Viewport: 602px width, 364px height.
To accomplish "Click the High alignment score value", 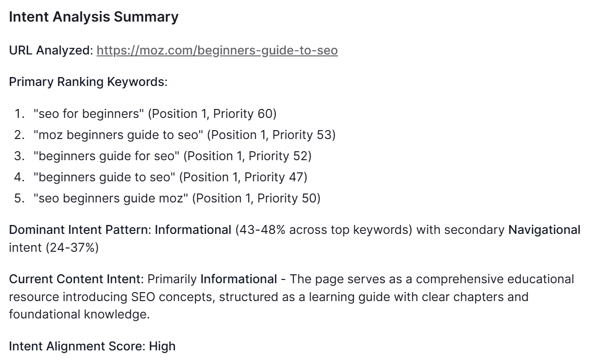I will point(162,346).
